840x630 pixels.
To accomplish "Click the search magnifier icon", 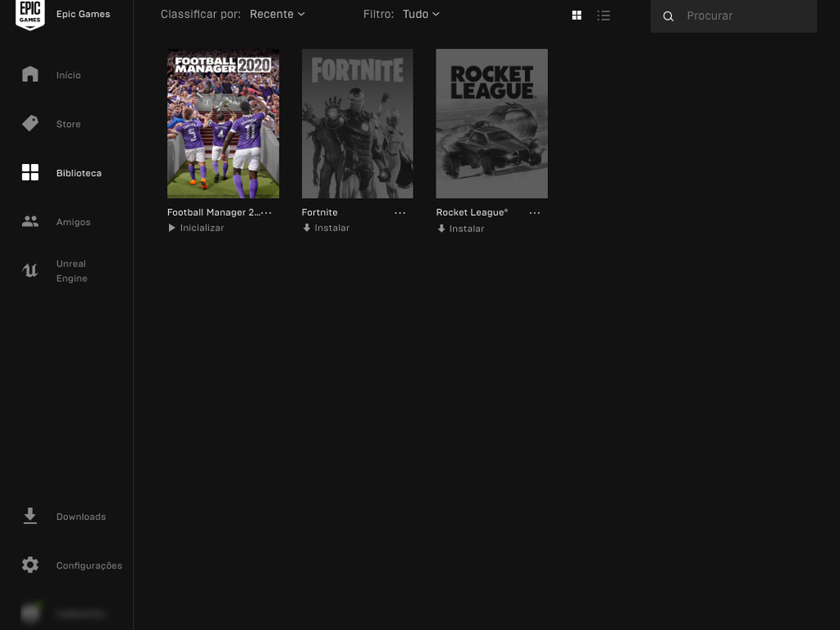I will pos(668,16).
